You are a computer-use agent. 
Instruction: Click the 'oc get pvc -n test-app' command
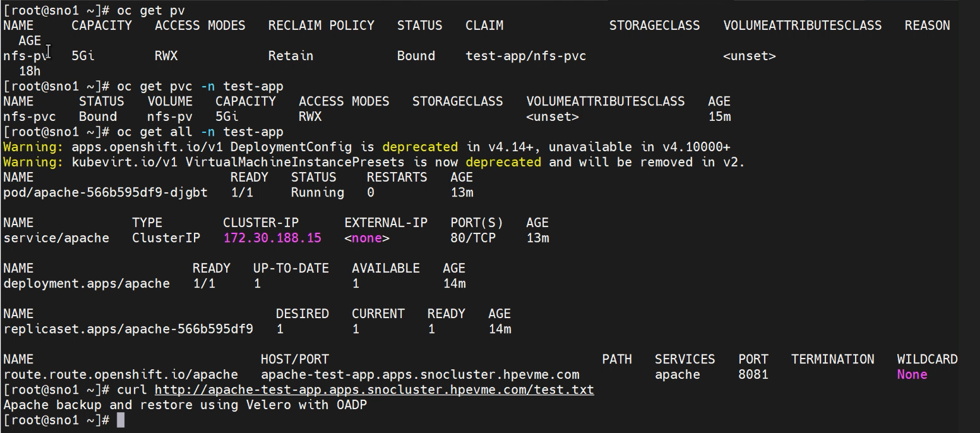199,86
